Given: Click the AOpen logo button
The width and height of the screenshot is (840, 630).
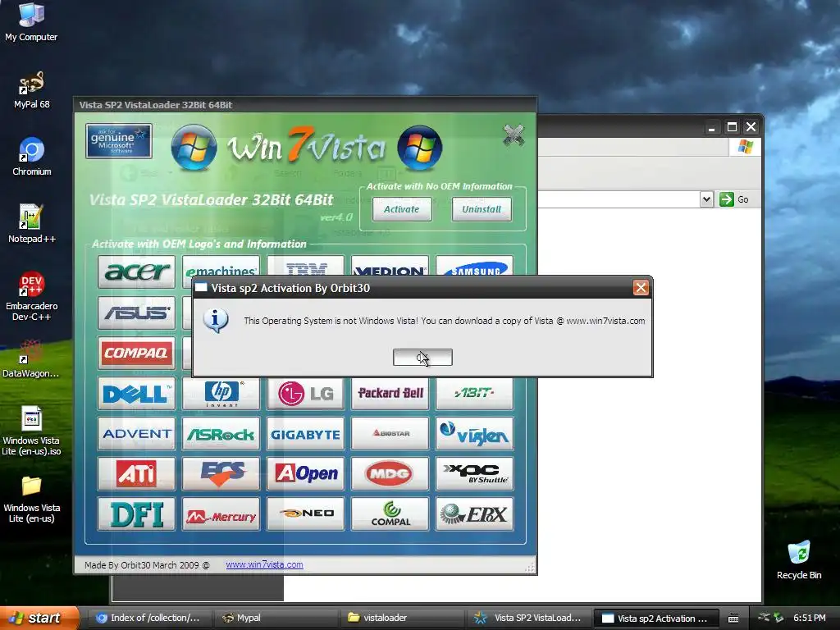Looking at the screenshot, I should point(306,473).
